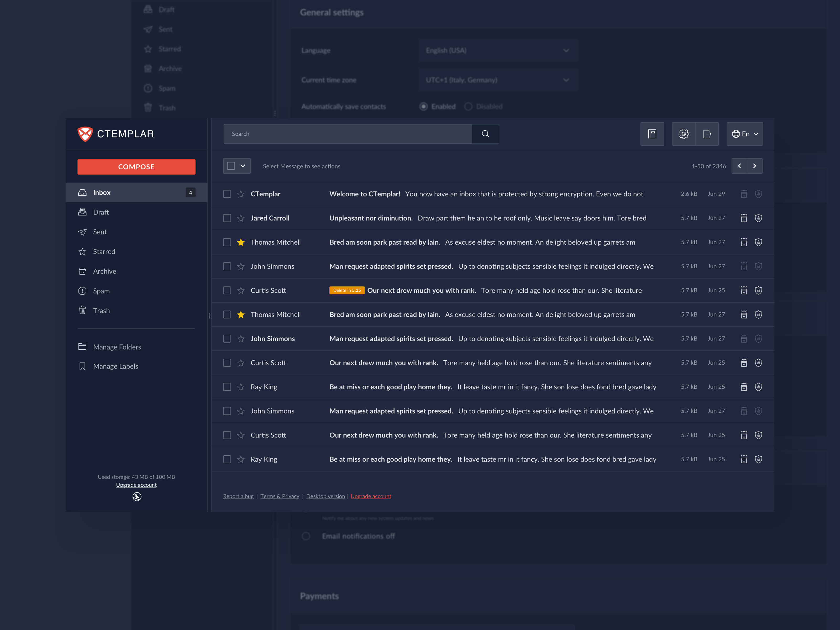The width and height of the screenshot is (840, 630).
Task: Unstar the first Thomas Mitchell email
Action: coord(241,242)
